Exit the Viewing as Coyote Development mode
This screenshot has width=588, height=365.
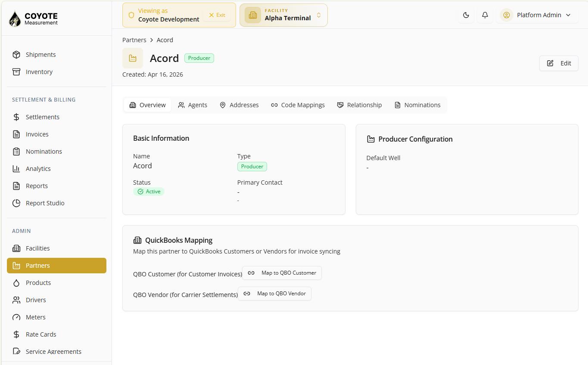tap(217, 15)
